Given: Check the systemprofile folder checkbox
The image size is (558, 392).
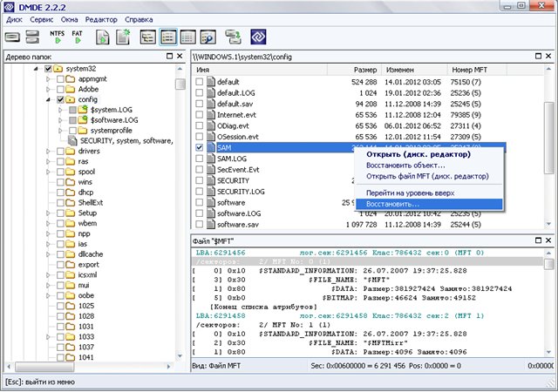Looking at the screenshot, I should point(72,131).
